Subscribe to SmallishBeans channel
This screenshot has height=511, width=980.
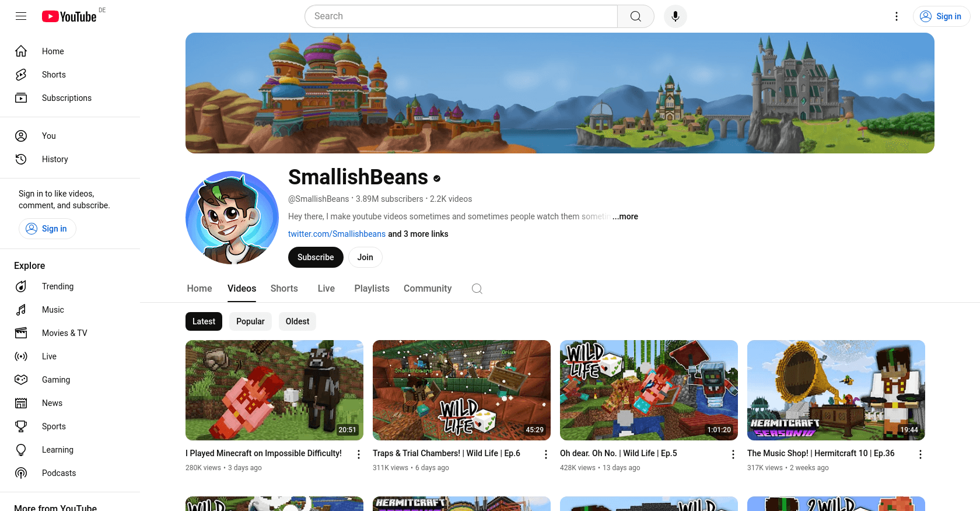pyautogui.click(x=316, y=257)
